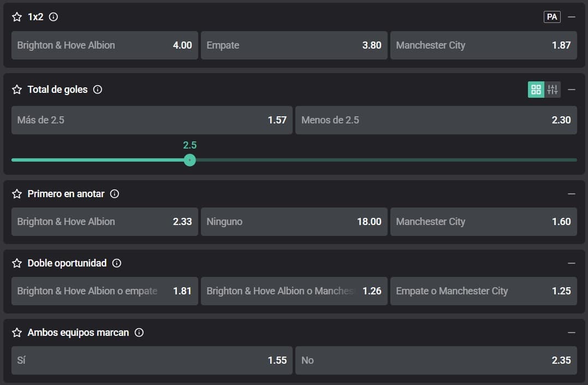View info for Primero en anotar
The height and width of the screenshot is (385, 588).
(x=115, y=194)
